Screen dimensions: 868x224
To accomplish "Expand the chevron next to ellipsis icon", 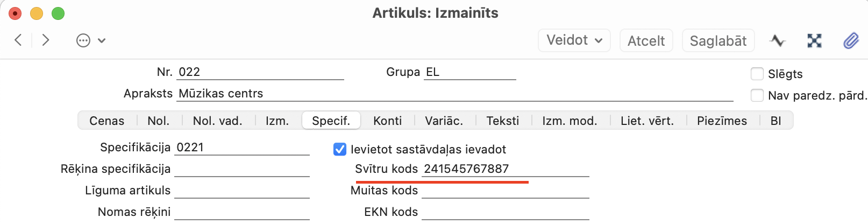I will point(102,40).
